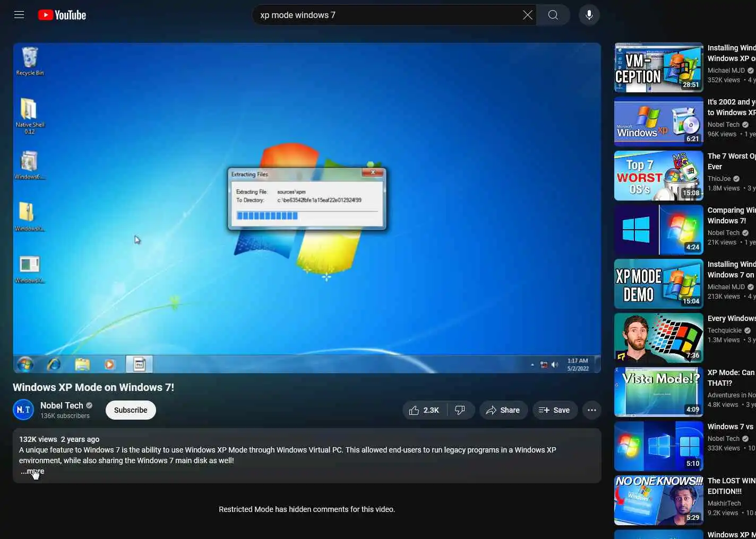
Task: Click the network tray icon in the video
Action: click(544, 364)
